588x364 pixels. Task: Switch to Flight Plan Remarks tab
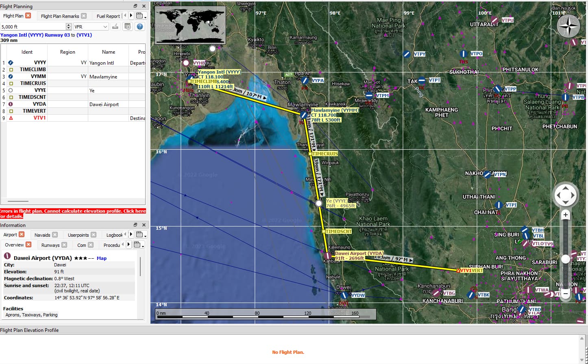point(60,16)
